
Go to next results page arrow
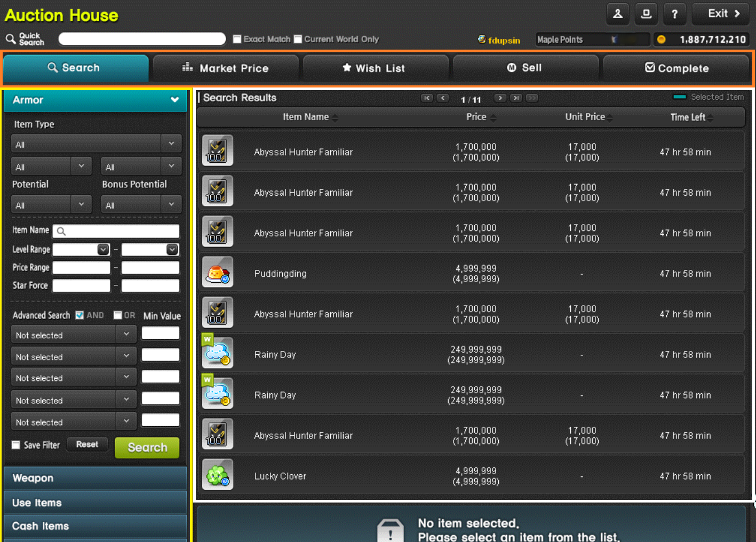(500, 98)
